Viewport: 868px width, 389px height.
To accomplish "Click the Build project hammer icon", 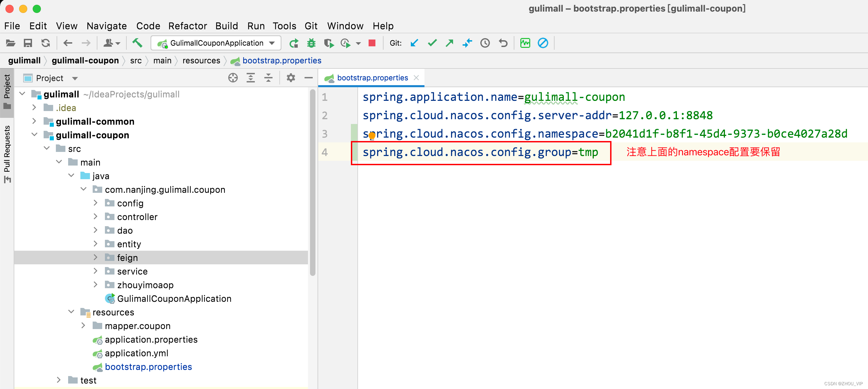I will coord(137,43).
